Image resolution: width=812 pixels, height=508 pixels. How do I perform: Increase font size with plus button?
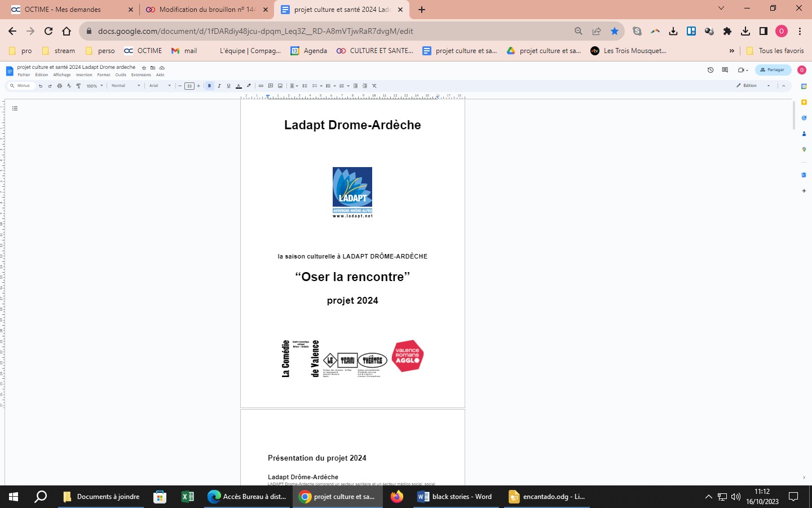[198, 86]
